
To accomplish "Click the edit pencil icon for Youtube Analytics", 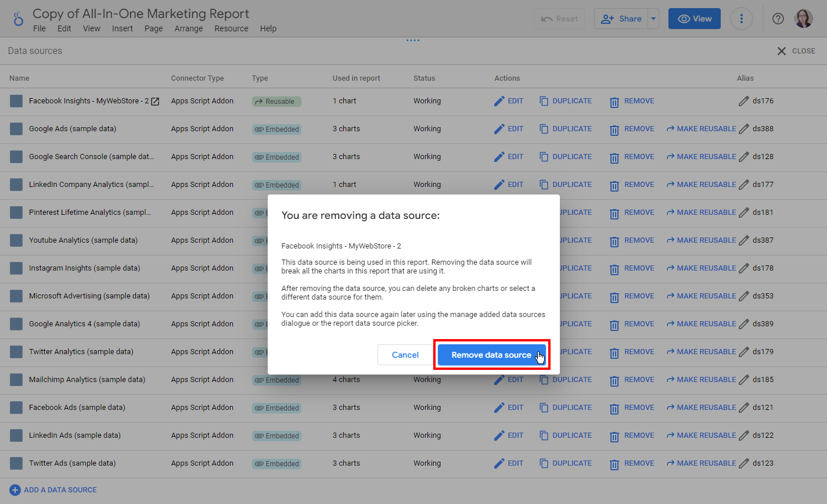I will point(500,240).
